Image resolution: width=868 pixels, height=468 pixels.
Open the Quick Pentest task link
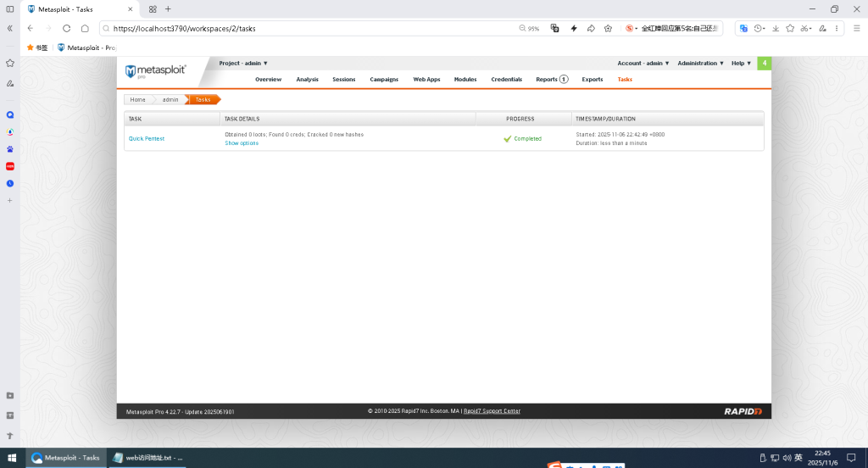(x=147, y=138)
